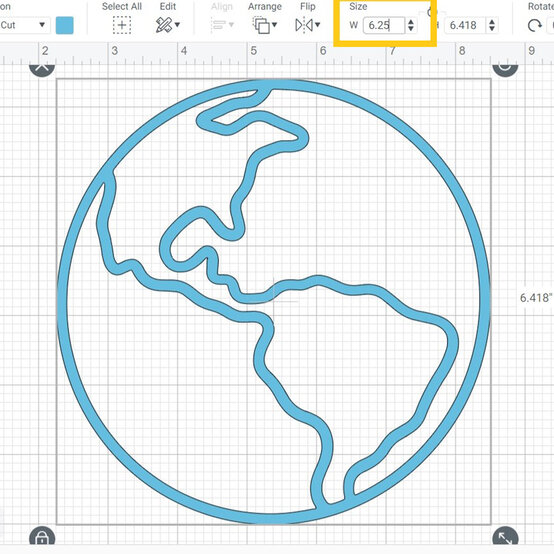Viewport: 554px width, 554px height.
Task: Increase height with the up stepper arrow
Action: (x=492, y=22)
